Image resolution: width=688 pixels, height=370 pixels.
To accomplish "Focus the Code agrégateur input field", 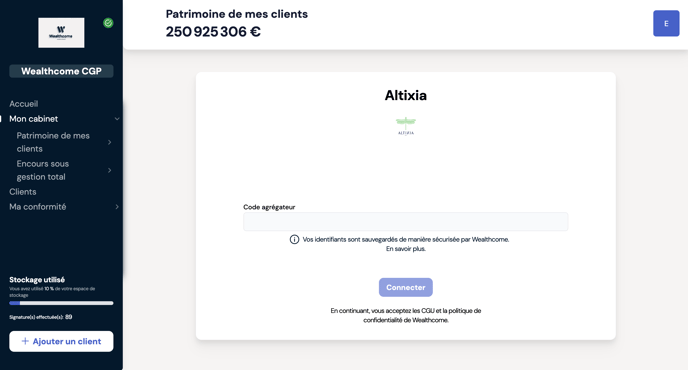I will click(406, 222).
